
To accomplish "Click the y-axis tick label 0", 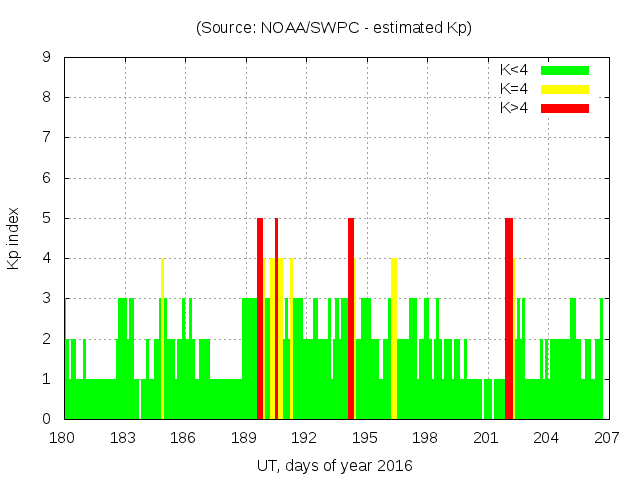I will pos(47,419).
